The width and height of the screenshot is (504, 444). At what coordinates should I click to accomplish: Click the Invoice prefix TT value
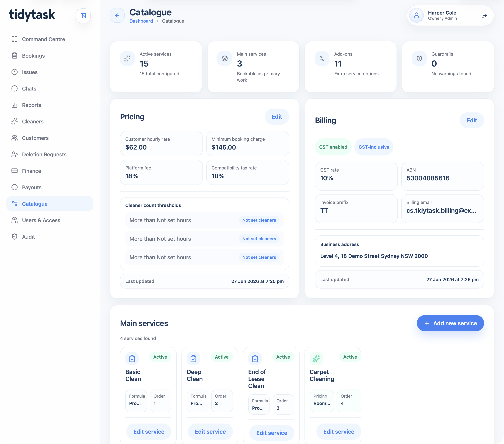324,210
